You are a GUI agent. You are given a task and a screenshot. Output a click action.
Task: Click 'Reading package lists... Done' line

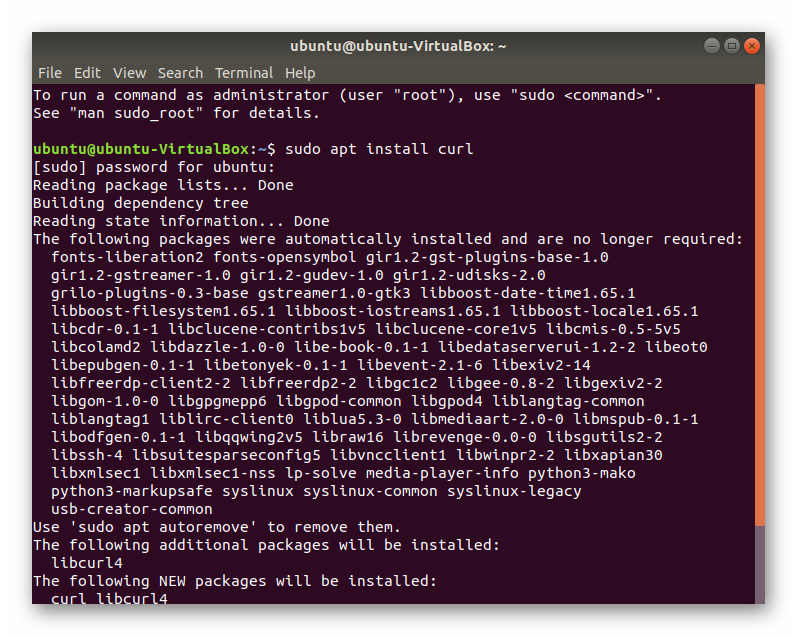(x=163, y=185)
